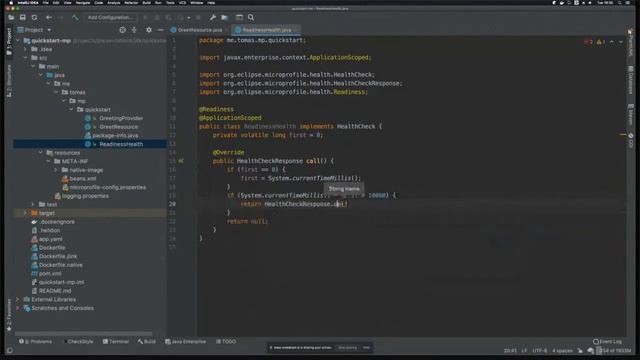Click the Synchronize reload icon

(34, 18)
